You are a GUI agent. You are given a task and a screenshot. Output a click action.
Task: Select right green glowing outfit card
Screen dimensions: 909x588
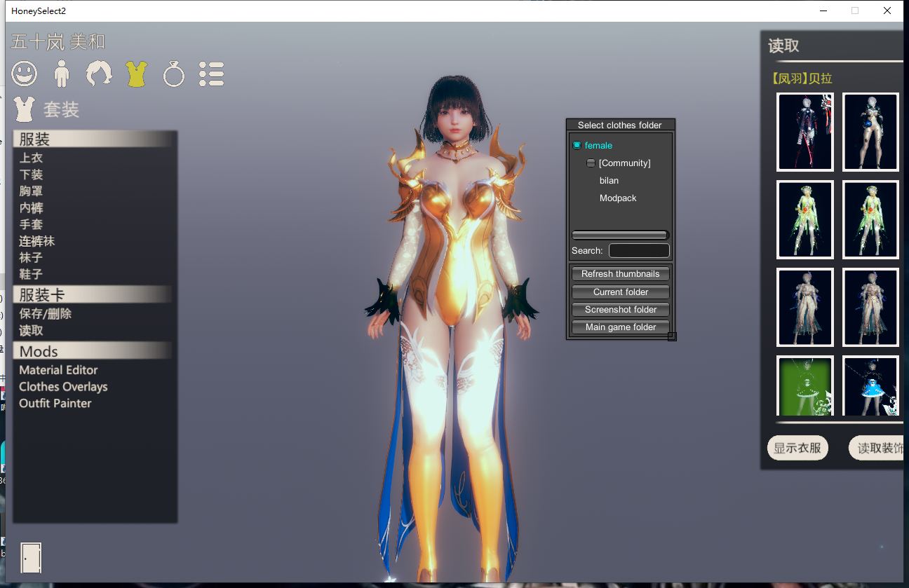870,219
